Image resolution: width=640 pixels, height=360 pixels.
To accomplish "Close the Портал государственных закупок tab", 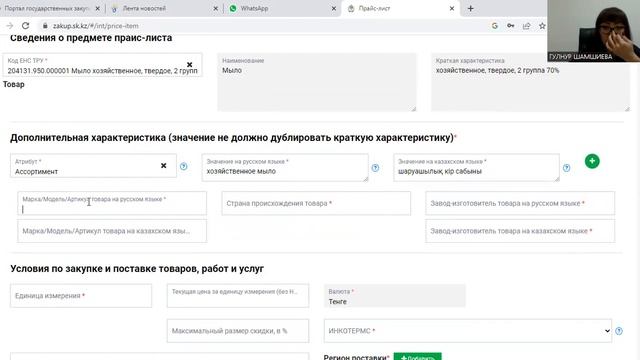I will point(98,8).
